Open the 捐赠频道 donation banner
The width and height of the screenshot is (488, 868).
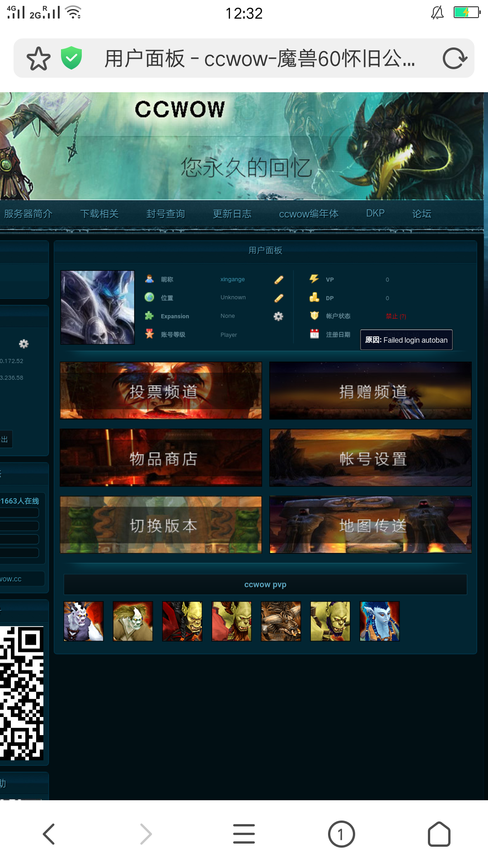click(371, 391)
